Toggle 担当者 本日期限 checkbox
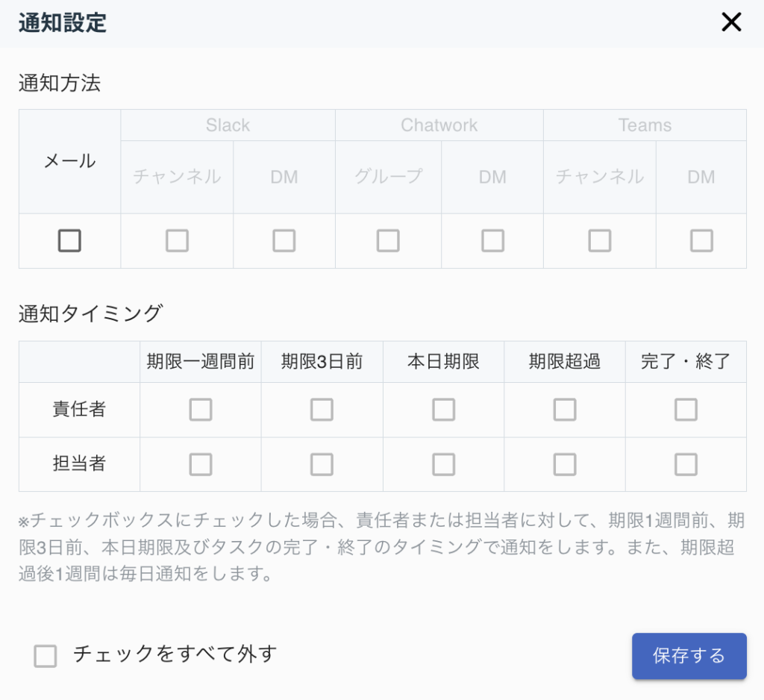The image size is (764, 700). [x=444, y=464]
